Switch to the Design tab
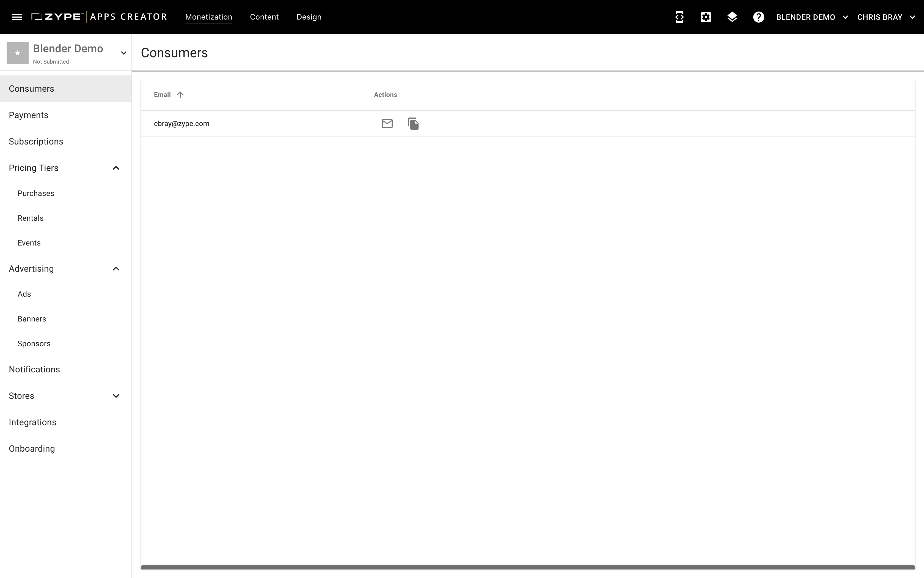 [309, 17]
